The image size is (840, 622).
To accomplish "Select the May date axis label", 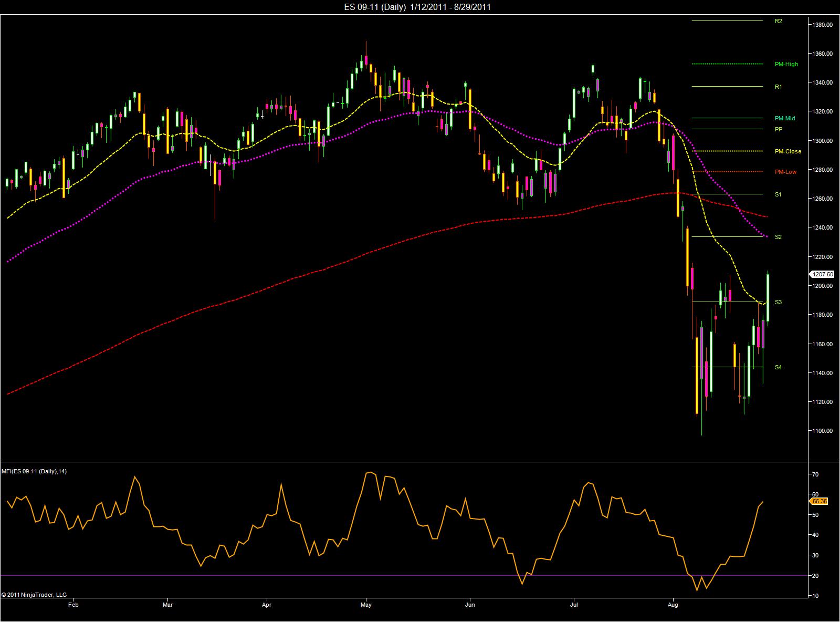I will [x=366, y=605].
